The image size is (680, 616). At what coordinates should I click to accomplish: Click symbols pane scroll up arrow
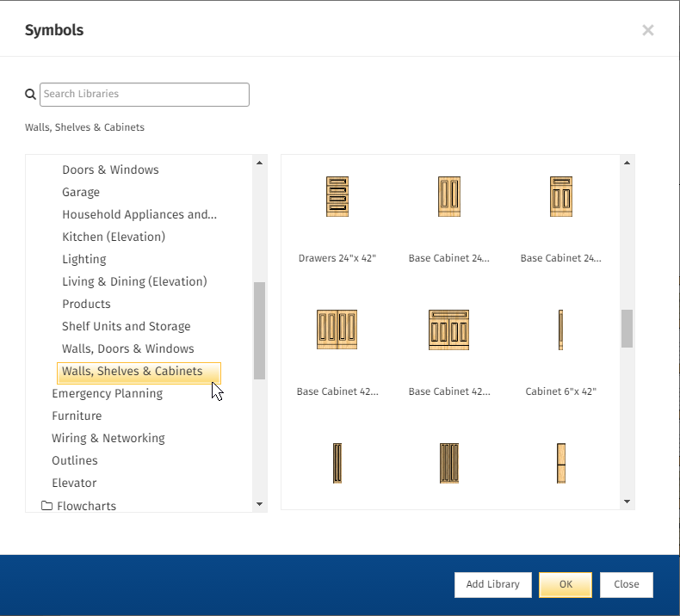pyautogui.click(x=627, y=163)
